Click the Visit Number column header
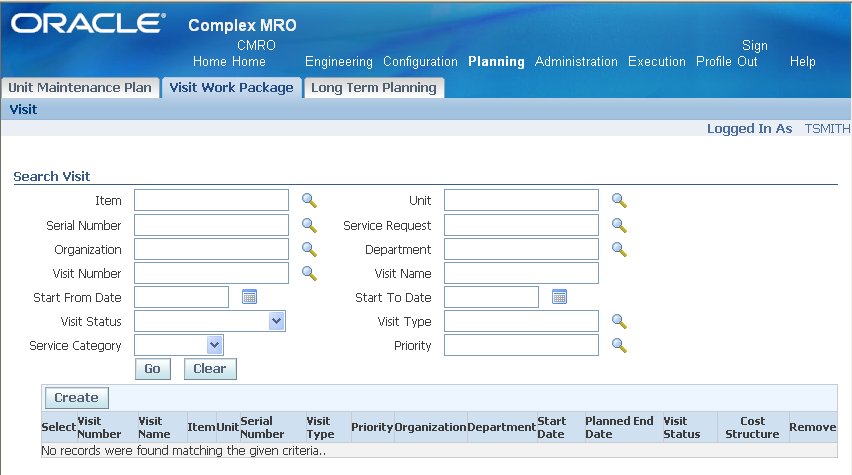 99,427
